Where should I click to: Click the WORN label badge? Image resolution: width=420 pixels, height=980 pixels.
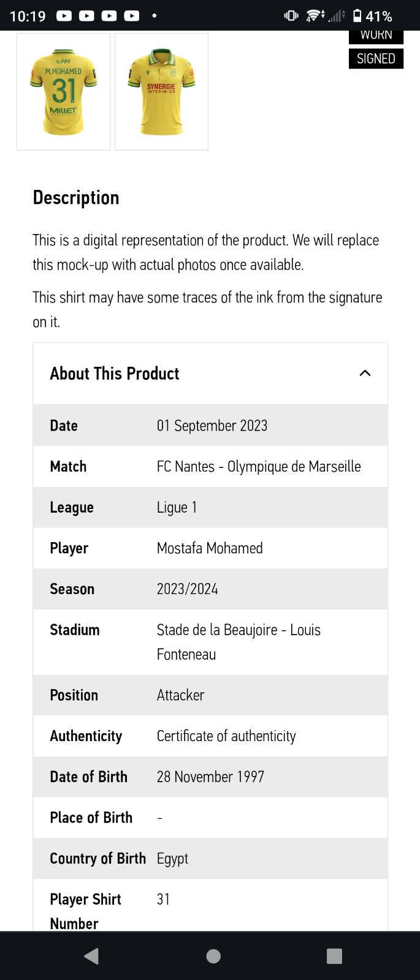coord(376,36)
